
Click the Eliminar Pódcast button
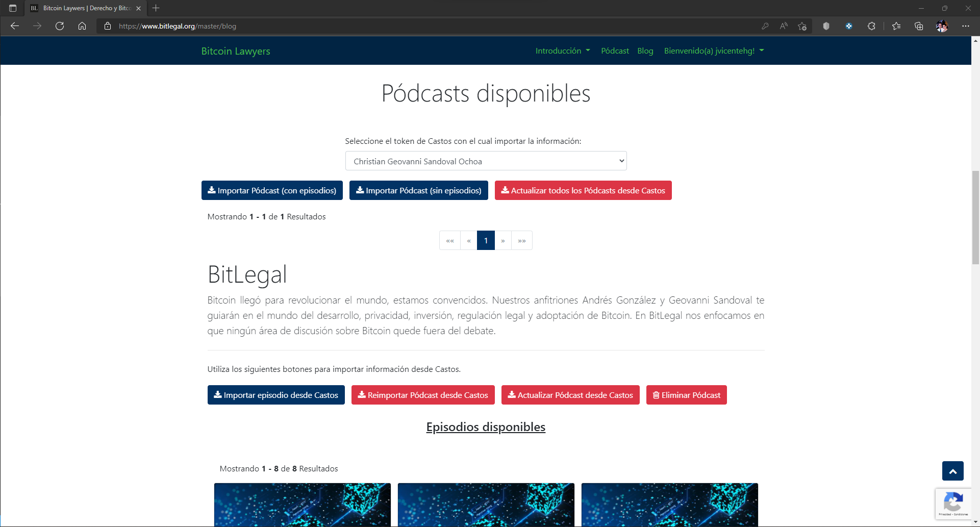[x=686, y=395]
